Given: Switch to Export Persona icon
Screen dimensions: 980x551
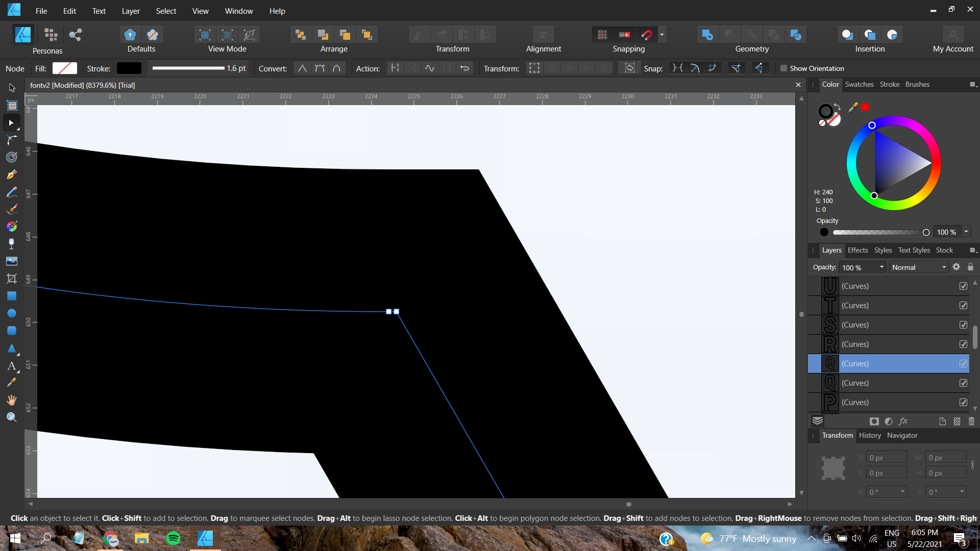Looking at the screenshot, I should 76,35.
